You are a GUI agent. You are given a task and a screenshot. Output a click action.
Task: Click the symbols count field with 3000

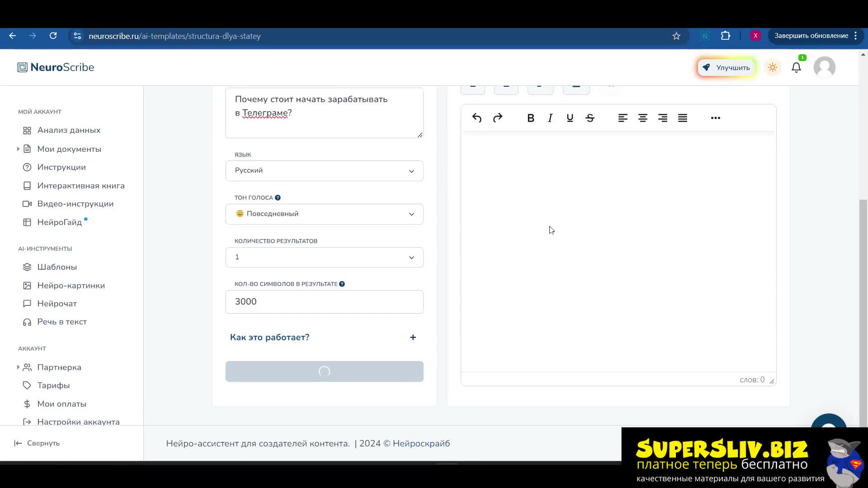(x=324, y=302)
